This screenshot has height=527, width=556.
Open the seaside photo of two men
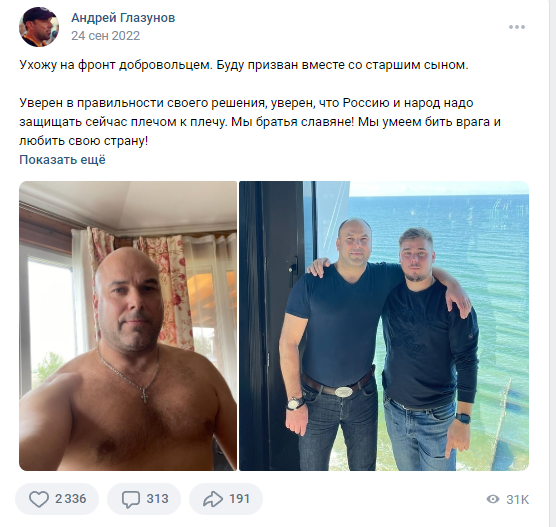(384, 326)
